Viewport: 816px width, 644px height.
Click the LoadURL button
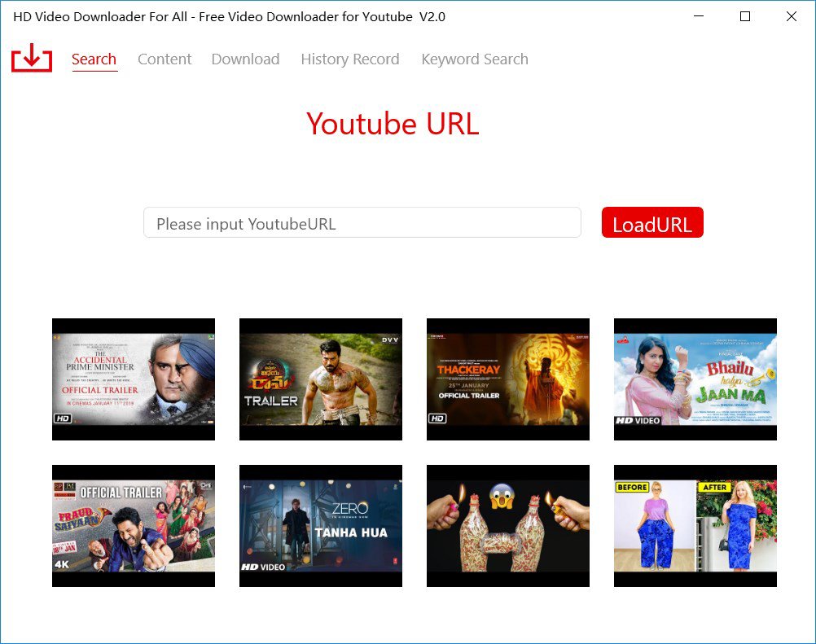pyautogui.click(x=651, y=222)
